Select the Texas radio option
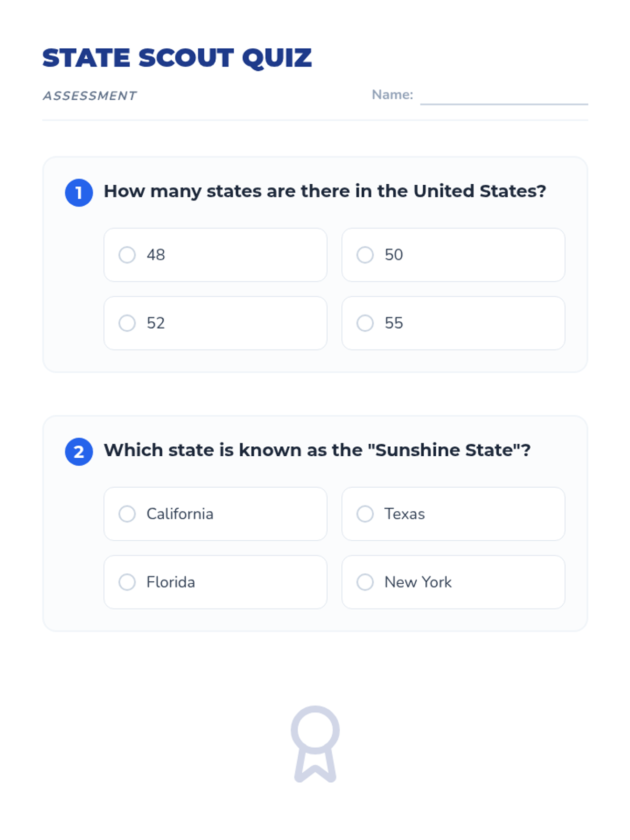This screenshot has height=840, width=630. pos(453,513)
